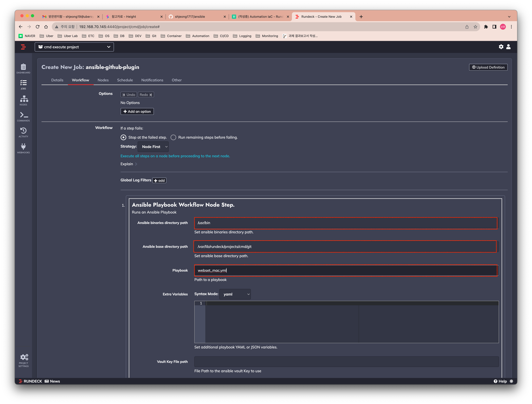Reload the page

coord(38,27)
